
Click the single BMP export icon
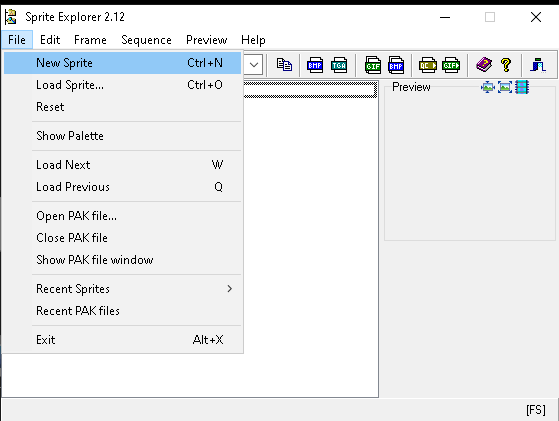(x=315, y=65)
